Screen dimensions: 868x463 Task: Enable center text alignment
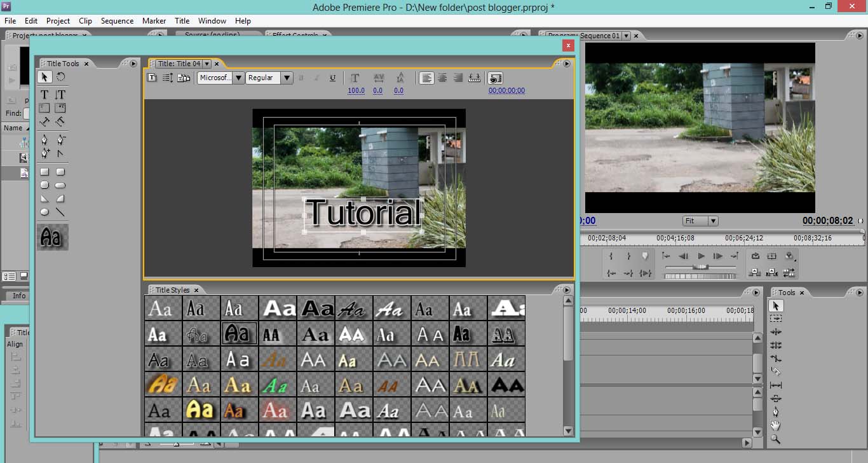442,78
